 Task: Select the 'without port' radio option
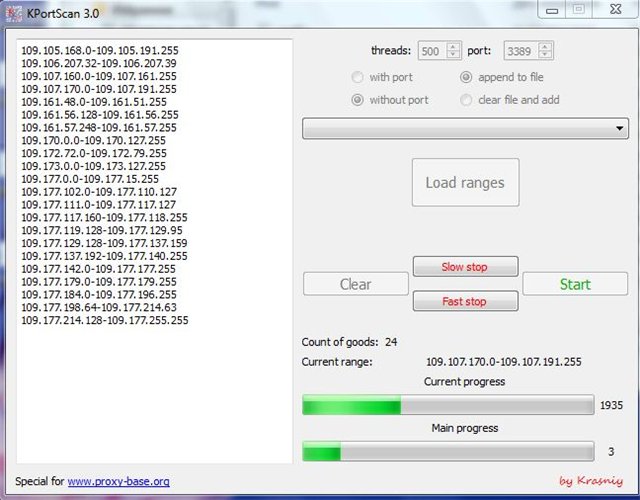pyautogui.click(x=358, y=100)
